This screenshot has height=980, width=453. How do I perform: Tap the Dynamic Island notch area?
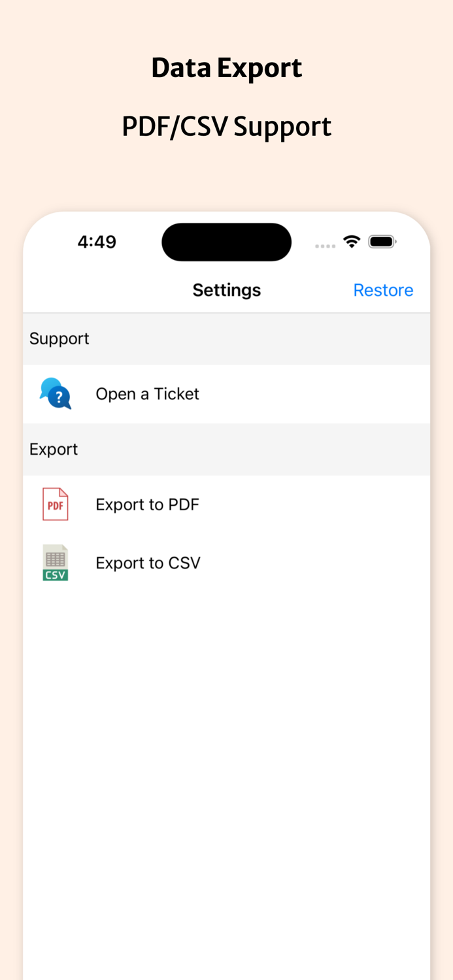226,241
